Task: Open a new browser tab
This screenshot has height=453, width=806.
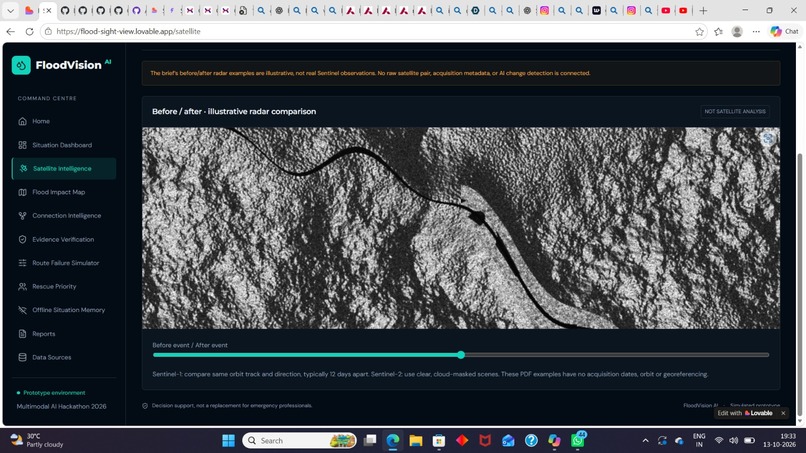Action: (703, 10)
